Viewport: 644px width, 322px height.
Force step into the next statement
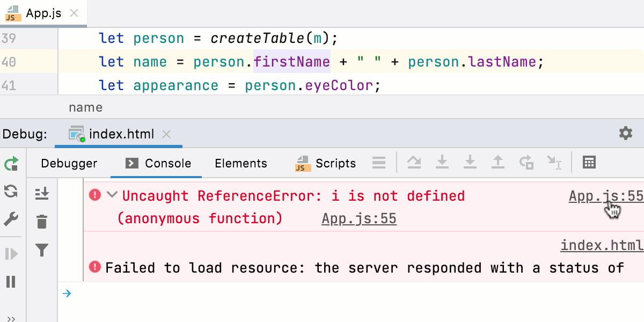click(470, 164)
